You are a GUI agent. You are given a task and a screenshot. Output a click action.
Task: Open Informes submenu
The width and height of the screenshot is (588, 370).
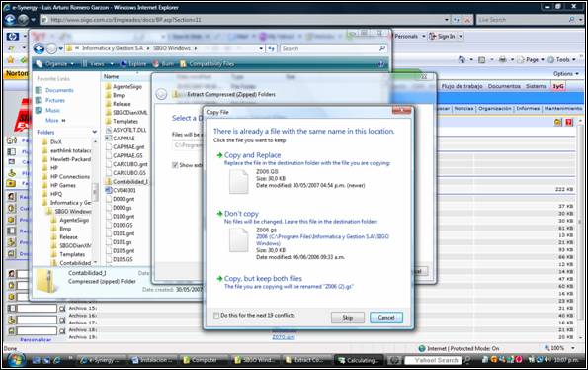coord(528,109)
